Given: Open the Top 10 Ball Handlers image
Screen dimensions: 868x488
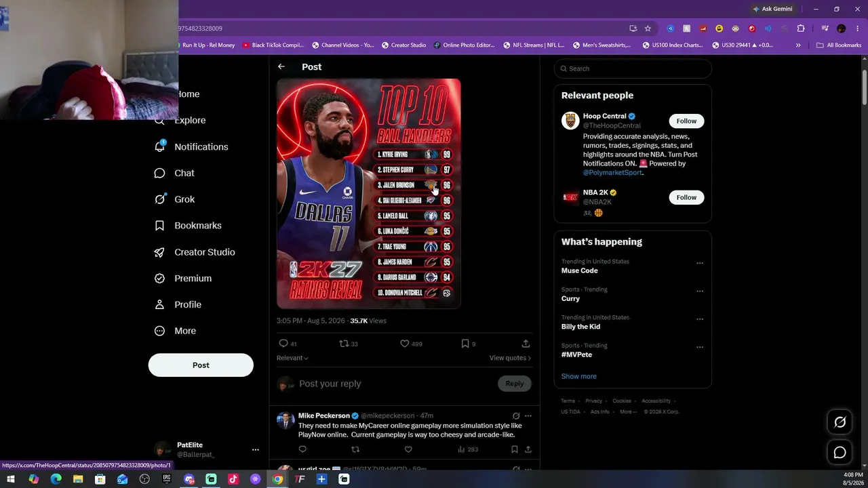Looking at the screenshot, I should point(368,194).
